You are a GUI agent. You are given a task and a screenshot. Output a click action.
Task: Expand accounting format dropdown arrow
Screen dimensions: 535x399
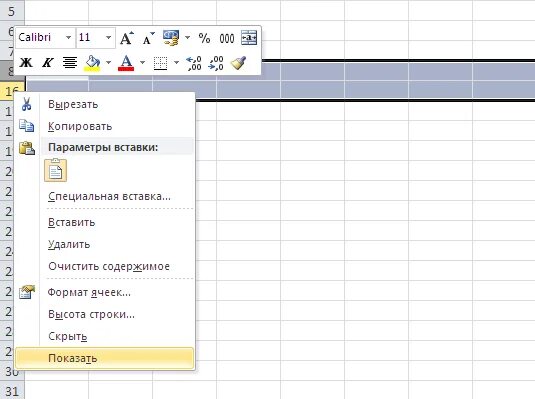click(x=187, y=37)
